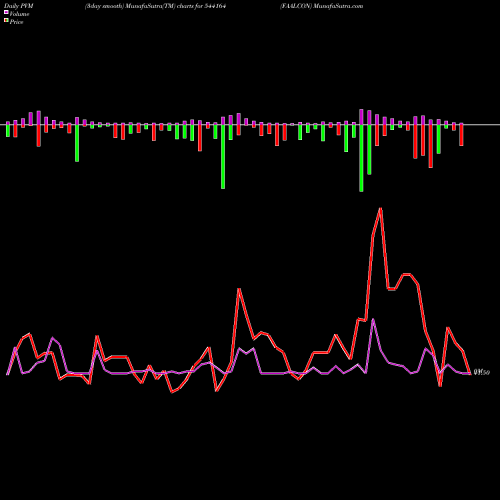The image size is (500, 500).
Task: Click the value label at line end
Action: pyautogui.click(x=482, y=372)
